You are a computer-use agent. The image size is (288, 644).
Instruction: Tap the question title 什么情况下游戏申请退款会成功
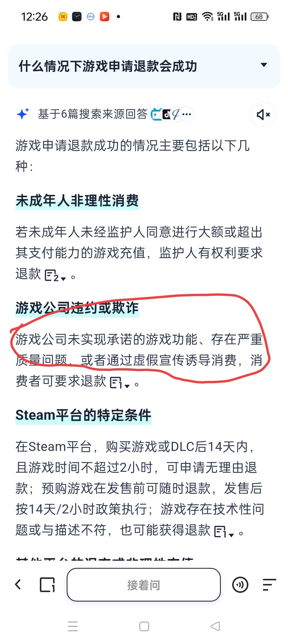(x=108, y=66)
